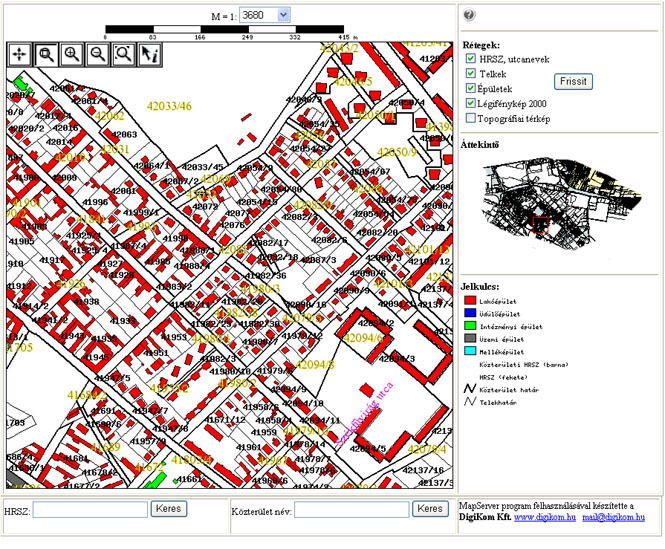Focus the Közterület név input field

pos(351,510)
